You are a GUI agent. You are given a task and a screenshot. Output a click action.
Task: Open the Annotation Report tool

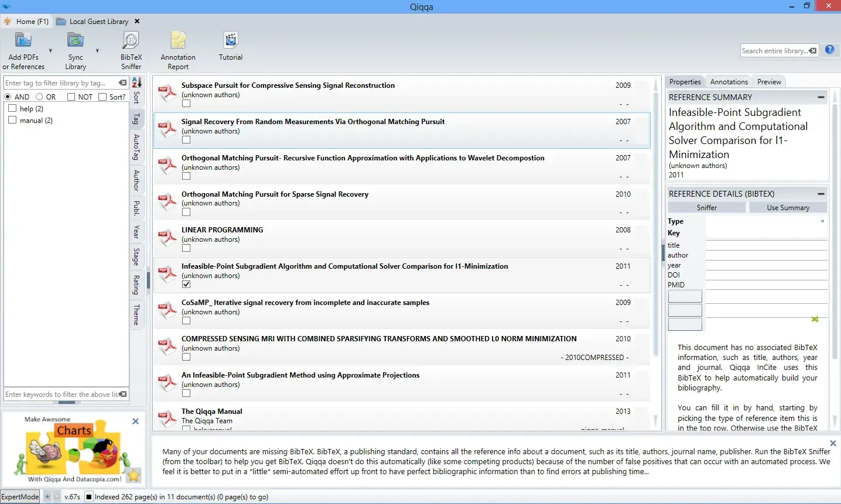[x=178, y=41]
